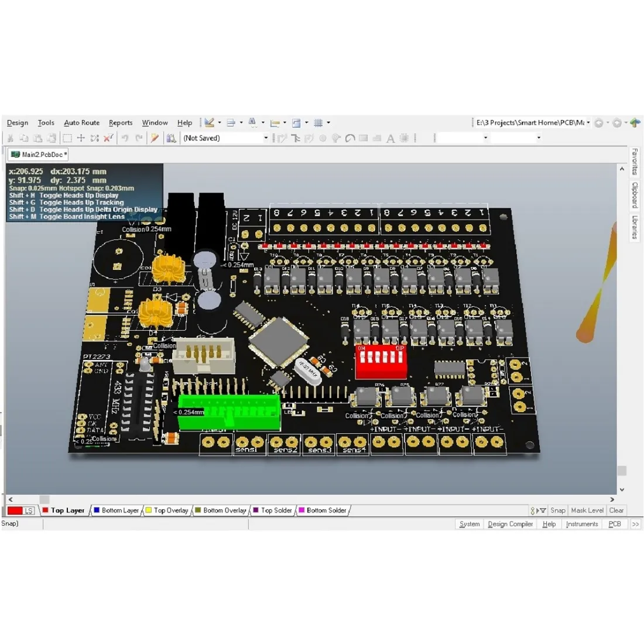Viewport: 644px width, 644px height.
Task: Expand the project path dropdown
Action: pyautogui.click(x=588, y=123)
